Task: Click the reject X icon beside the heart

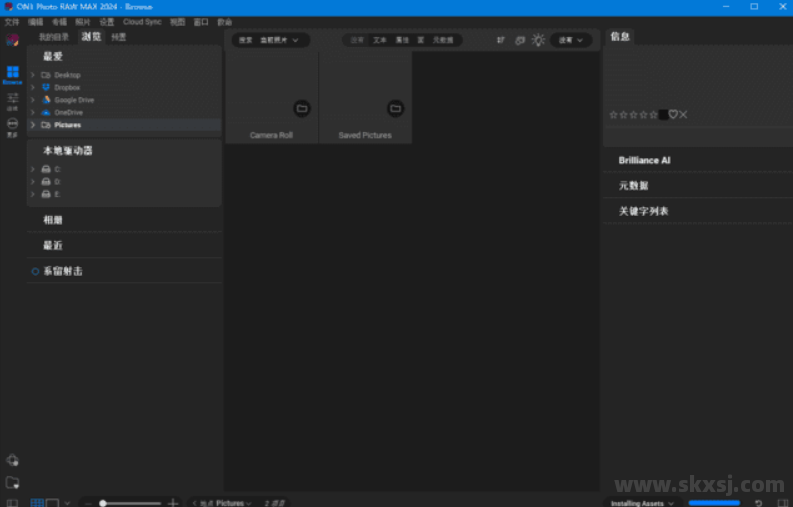Action: point(683,114)
